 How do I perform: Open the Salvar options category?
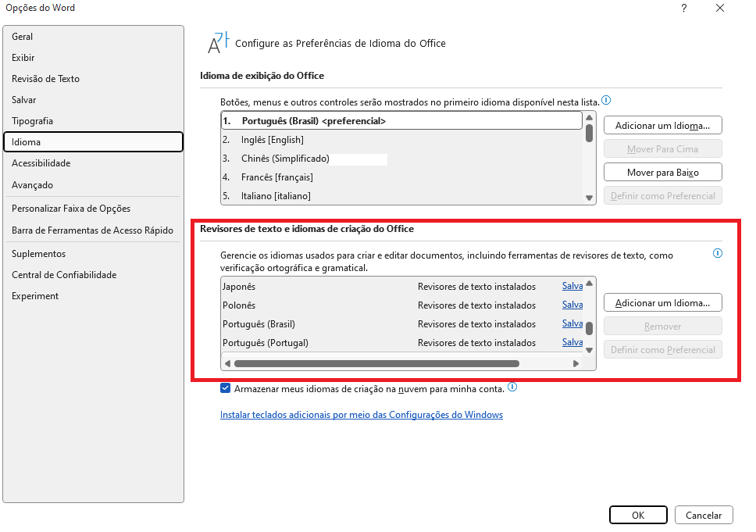click(x=93, y=100)
